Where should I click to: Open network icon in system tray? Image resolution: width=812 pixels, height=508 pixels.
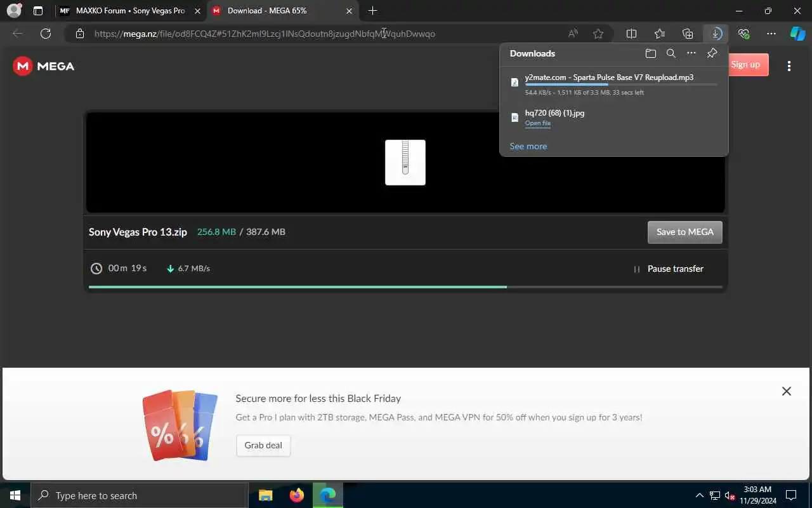point(715,495)
